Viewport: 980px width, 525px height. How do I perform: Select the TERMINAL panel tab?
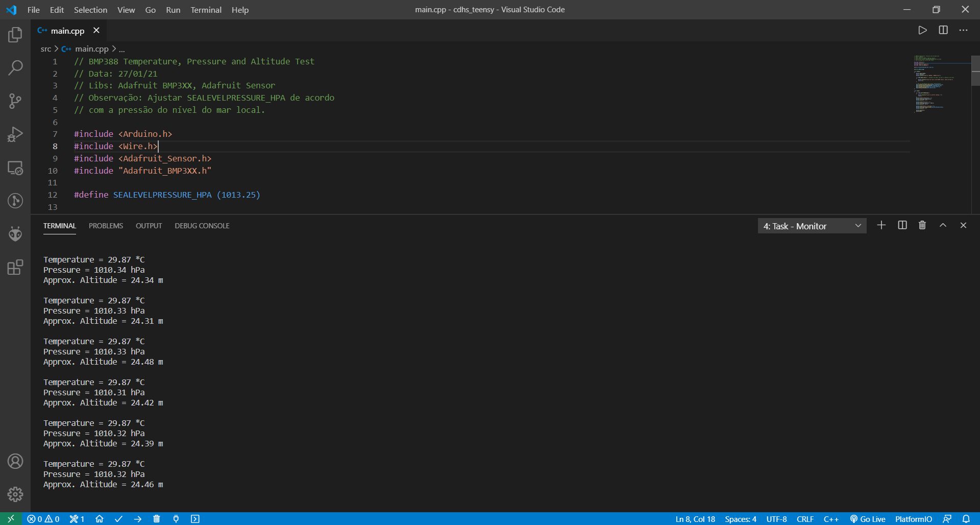click(59, 226)
